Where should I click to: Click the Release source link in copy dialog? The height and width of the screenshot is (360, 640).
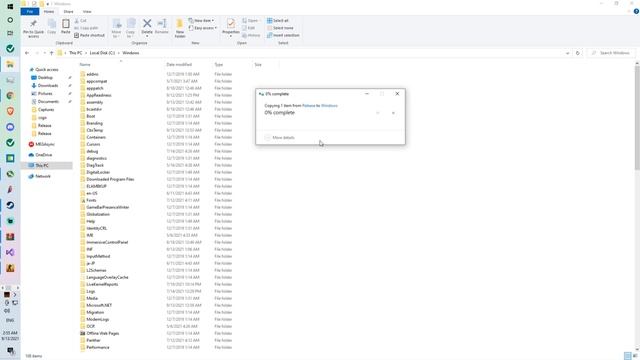(309, 106)
